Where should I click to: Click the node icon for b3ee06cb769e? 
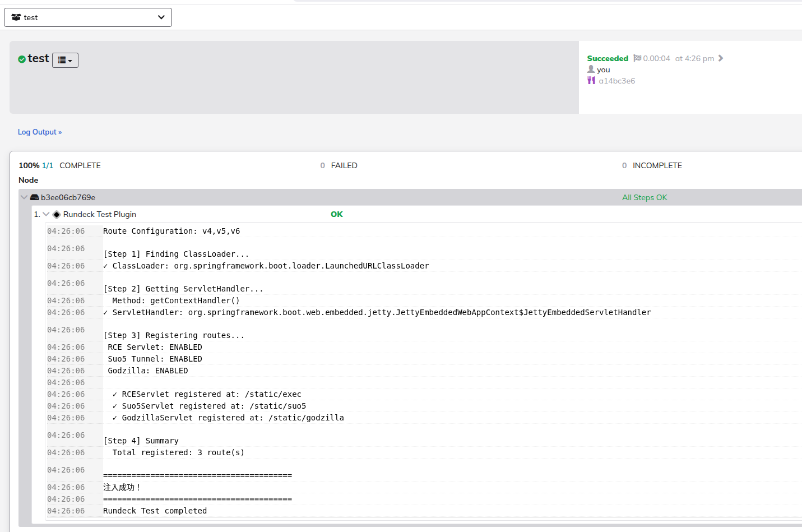(34, 197)
